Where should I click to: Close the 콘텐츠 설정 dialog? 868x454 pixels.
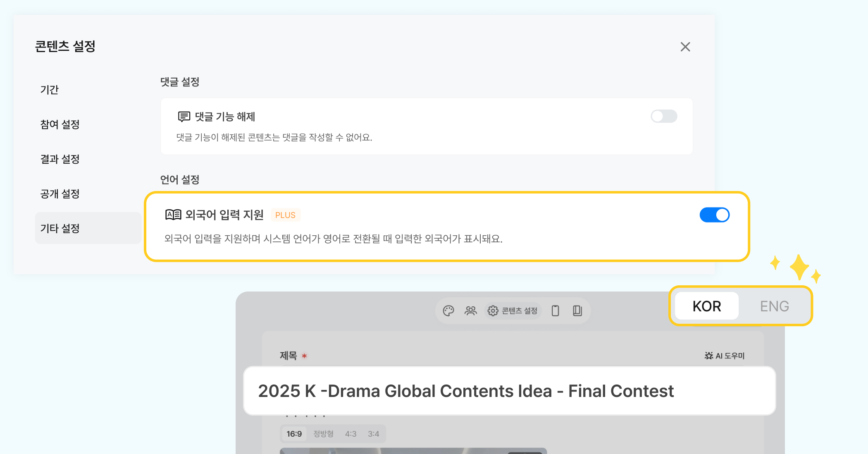point(685,47)
